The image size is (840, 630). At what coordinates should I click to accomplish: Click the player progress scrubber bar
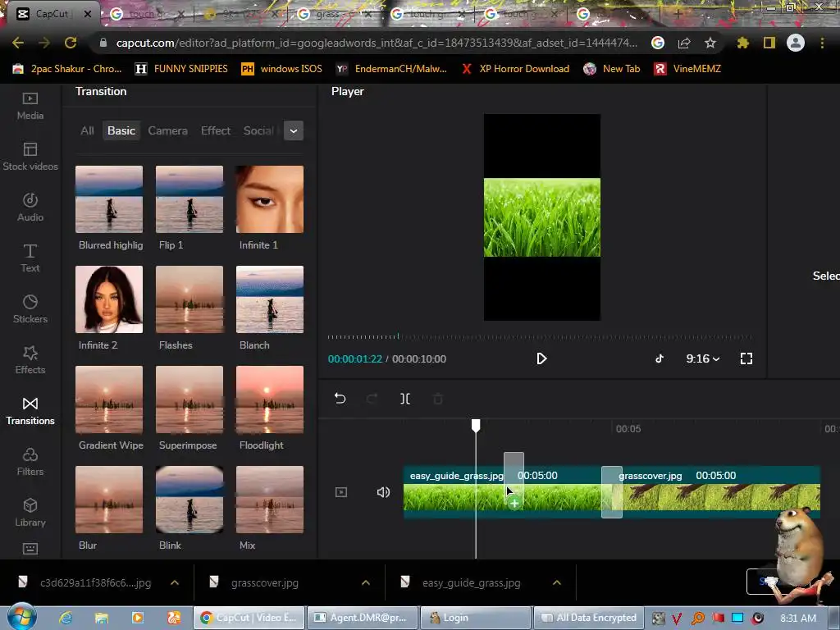540,337
